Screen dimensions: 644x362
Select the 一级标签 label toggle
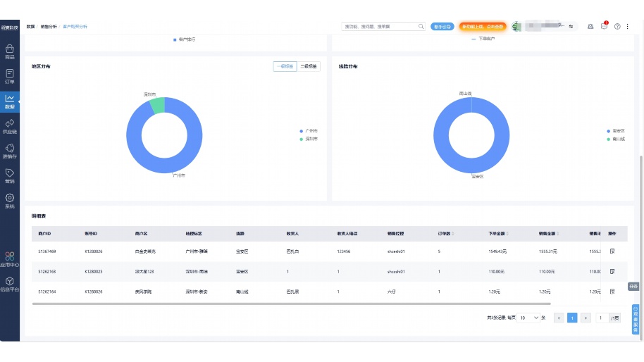click(285, 66)
